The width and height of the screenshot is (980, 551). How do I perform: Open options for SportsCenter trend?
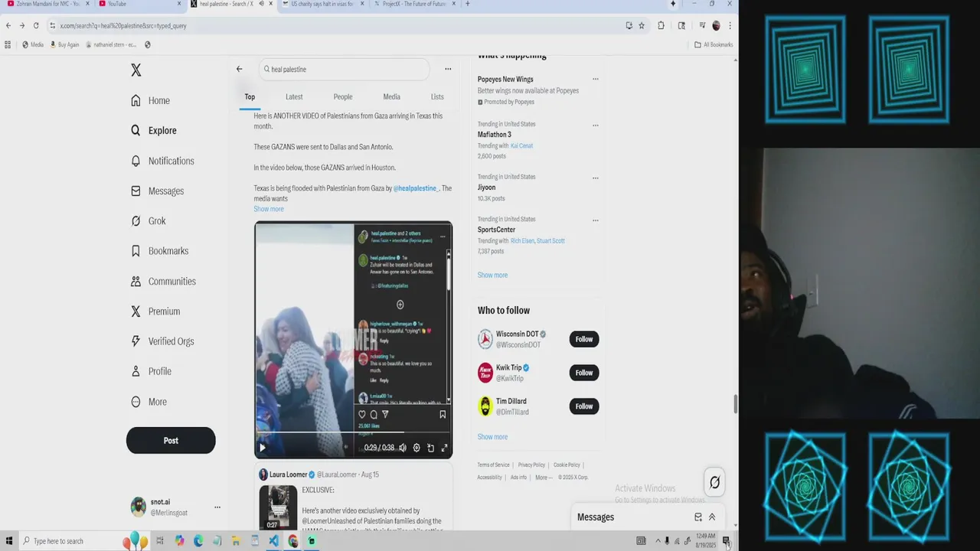tap(595, 220)
